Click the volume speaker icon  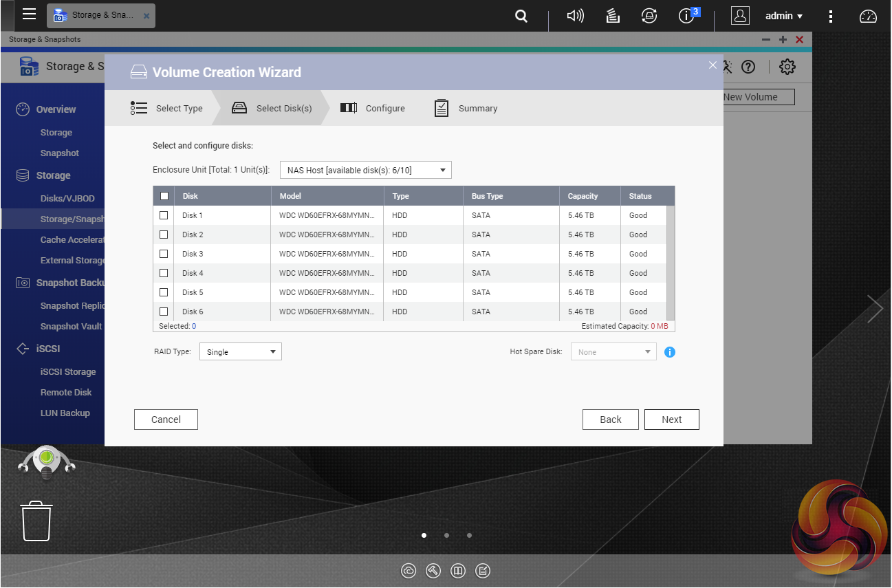click(575, 16)
